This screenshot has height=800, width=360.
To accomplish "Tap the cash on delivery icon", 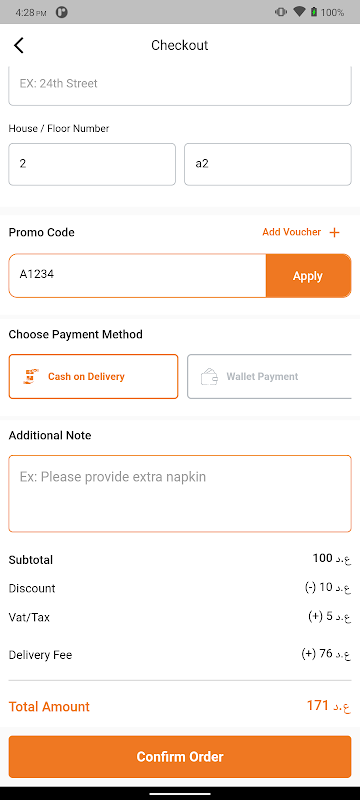I will tap(31, 377).
